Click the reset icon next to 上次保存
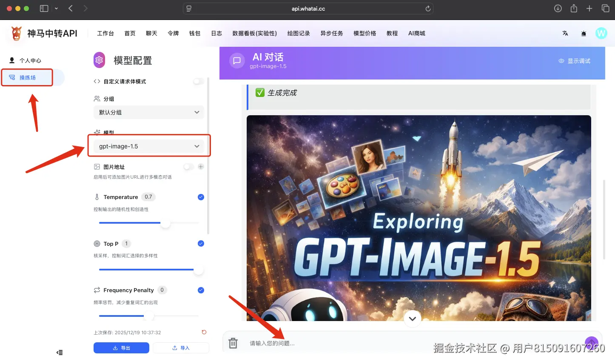 pyautogui.click(x=204, y=332)
